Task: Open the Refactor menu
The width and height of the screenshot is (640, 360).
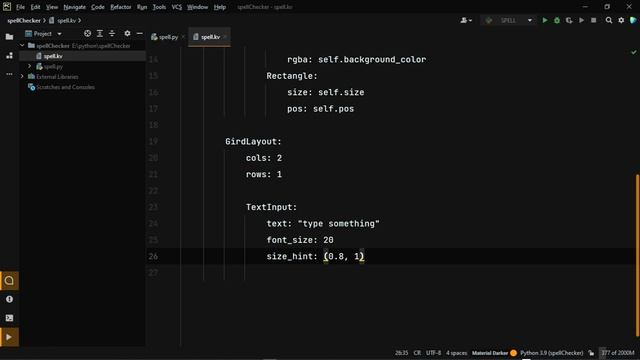Action: point(121,7)
